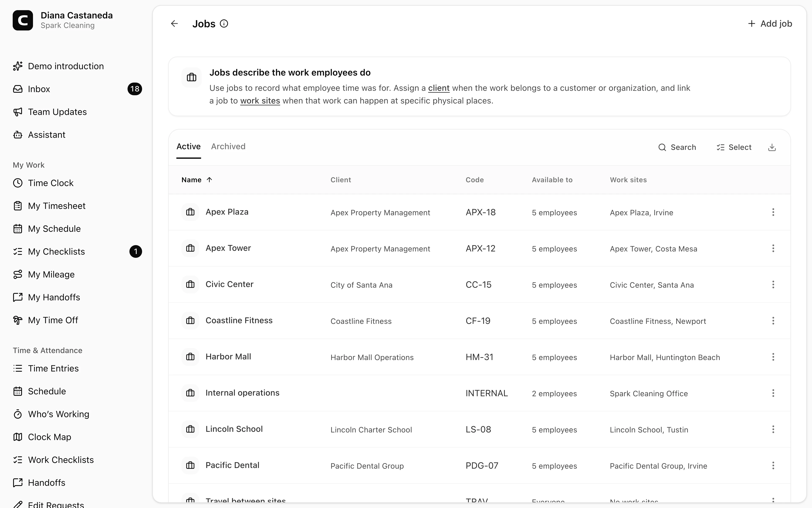Screen dimensions: 812x508
Task: Open My Checklists
Action: (x=77, y=252)
